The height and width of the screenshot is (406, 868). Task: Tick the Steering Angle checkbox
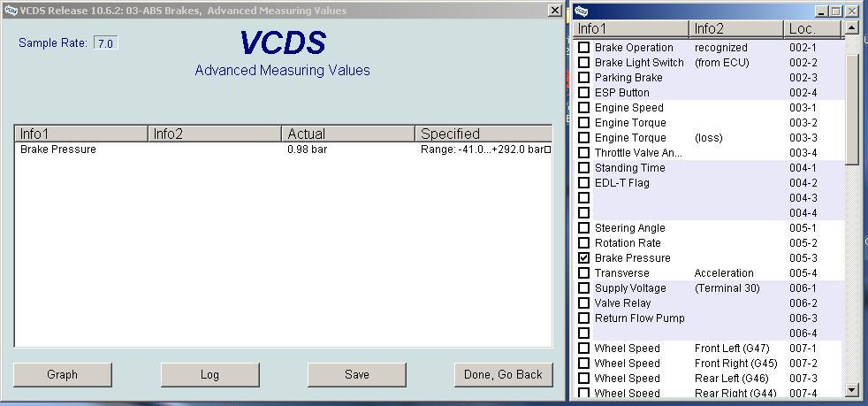click(583, 227)
